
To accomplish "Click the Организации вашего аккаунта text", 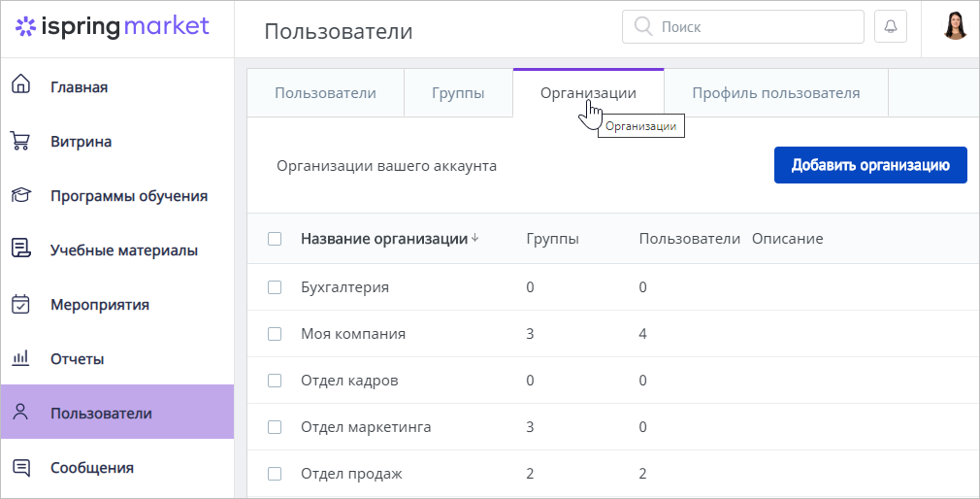I will 387,166.
